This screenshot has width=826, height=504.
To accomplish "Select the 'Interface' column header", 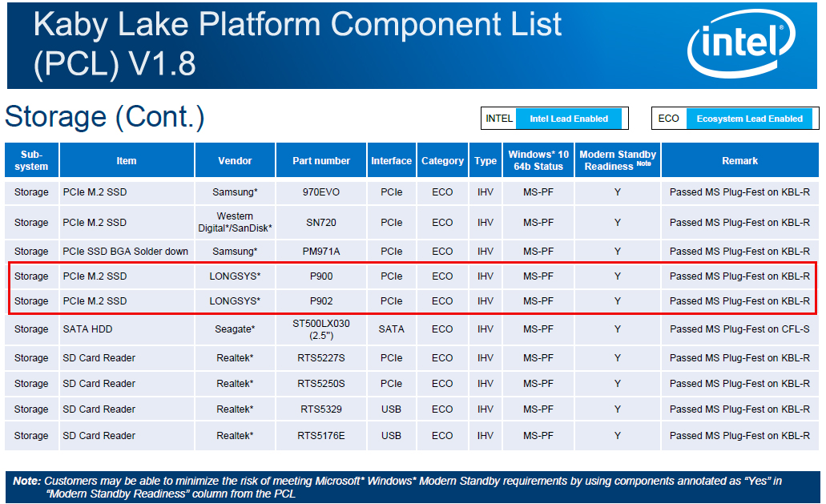I will click(392, 160).
